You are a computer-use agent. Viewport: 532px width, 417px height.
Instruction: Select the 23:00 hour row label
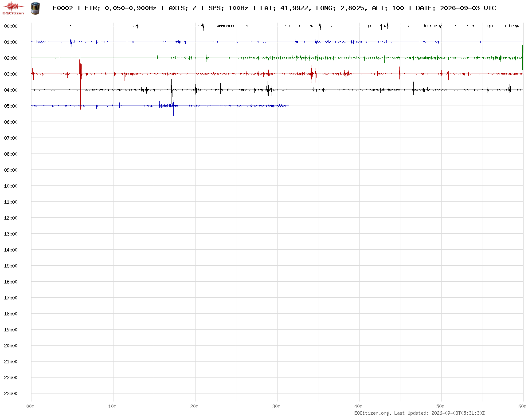pyautogui.click(x=10, y=393)
